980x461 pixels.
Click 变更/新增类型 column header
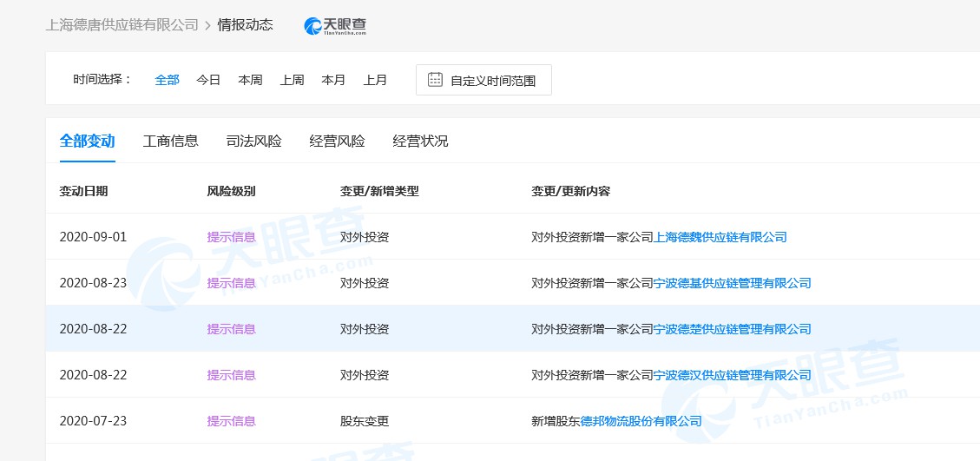click(x=379, y=191)
